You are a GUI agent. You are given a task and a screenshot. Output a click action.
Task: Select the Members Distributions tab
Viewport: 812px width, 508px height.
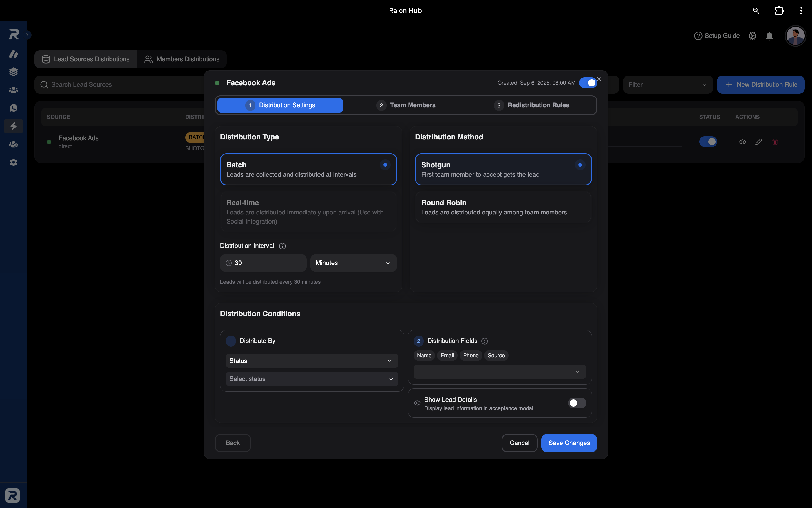[182, 59]
